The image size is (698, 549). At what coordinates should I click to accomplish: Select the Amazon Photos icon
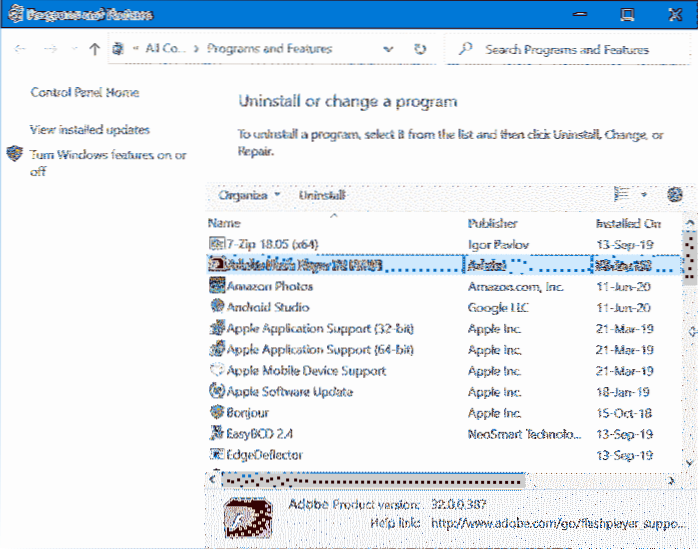218,286
